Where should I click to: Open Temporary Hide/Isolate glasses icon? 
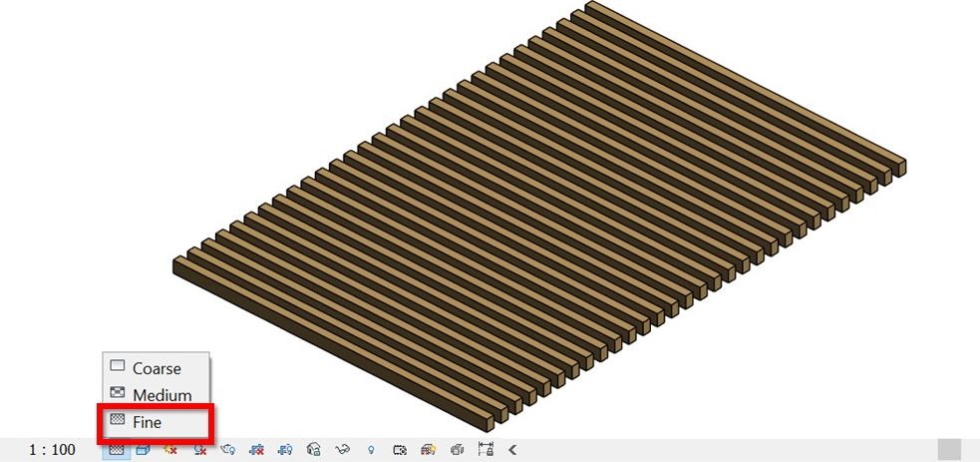[x=342, y=449]
